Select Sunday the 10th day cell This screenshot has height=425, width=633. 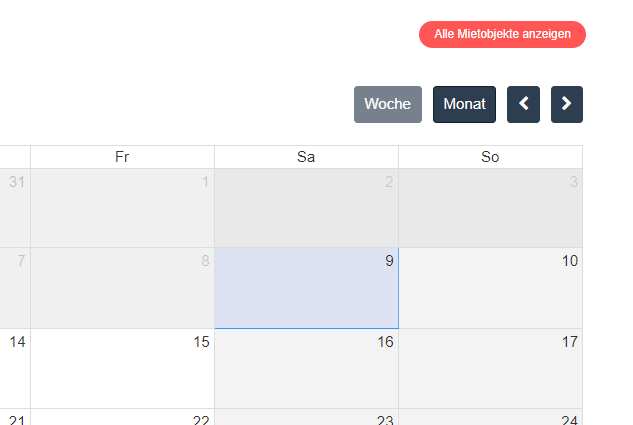pyautogui.click(x=490, y=288)
